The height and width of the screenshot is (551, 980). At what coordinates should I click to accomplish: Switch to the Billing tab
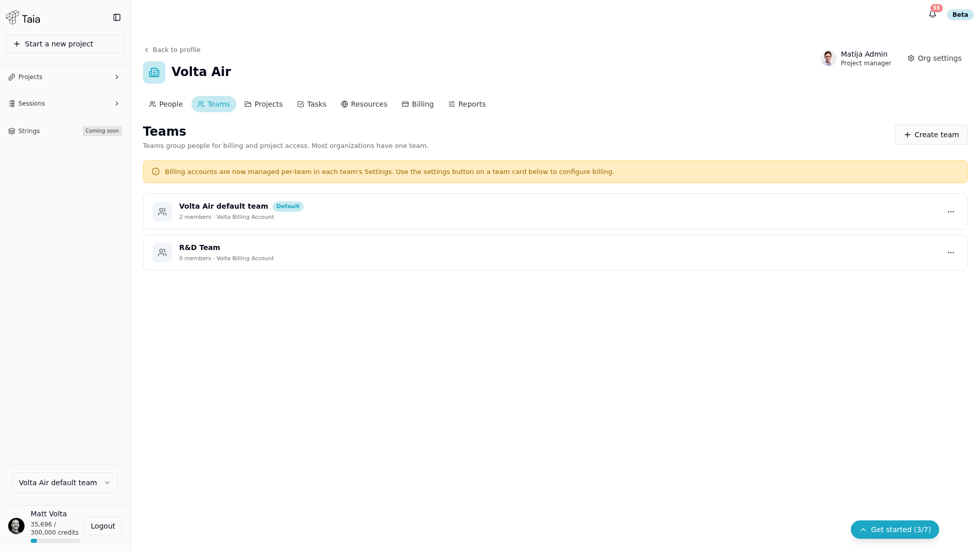click(x=418, y=104)
